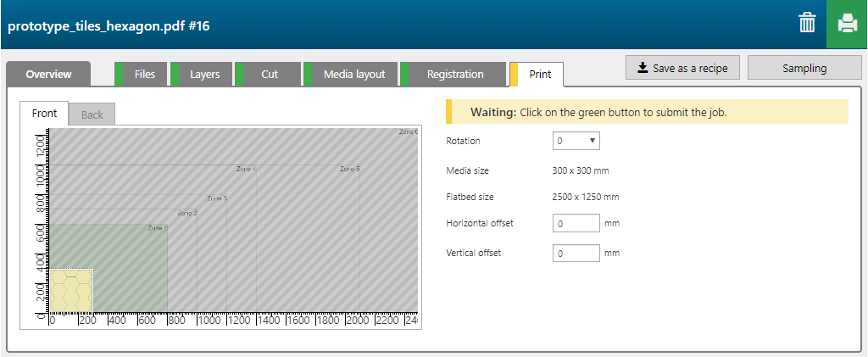This screenshot has width=868, height=357.
Task: Click the Vertical offset input field
Action: pos(576,253)
